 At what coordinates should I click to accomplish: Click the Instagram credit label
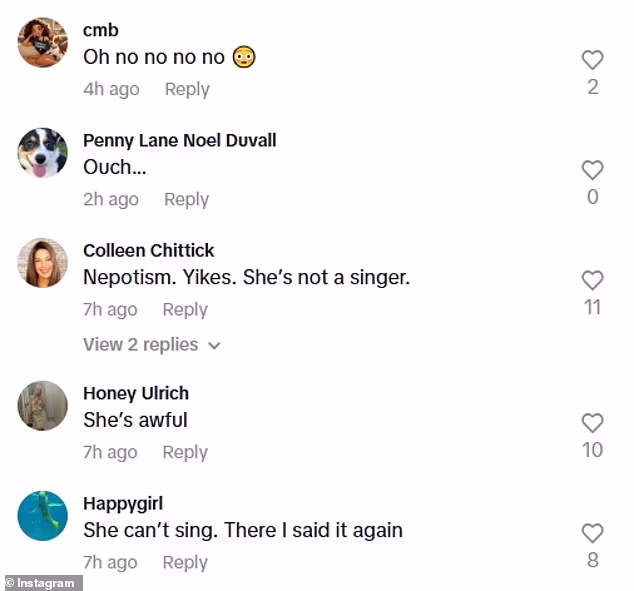coord(41,582)
